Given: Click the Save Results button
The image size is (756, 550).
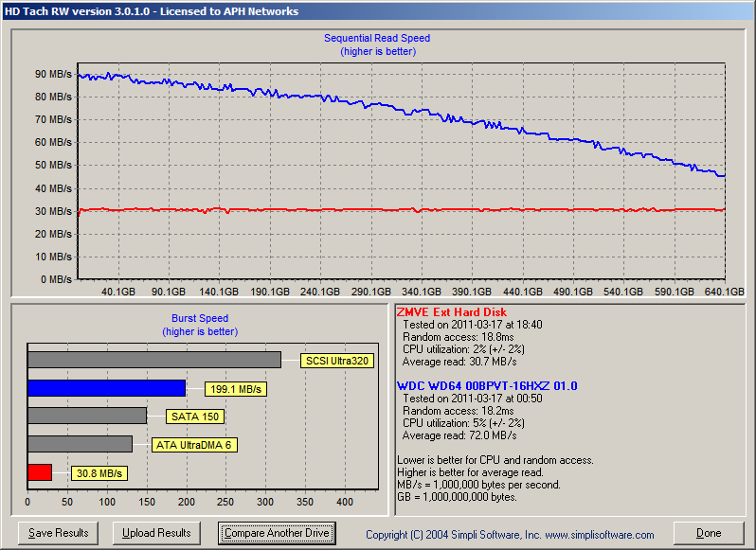Looking at the screenshot, I should pyautogui.click(x=58, y=533).
